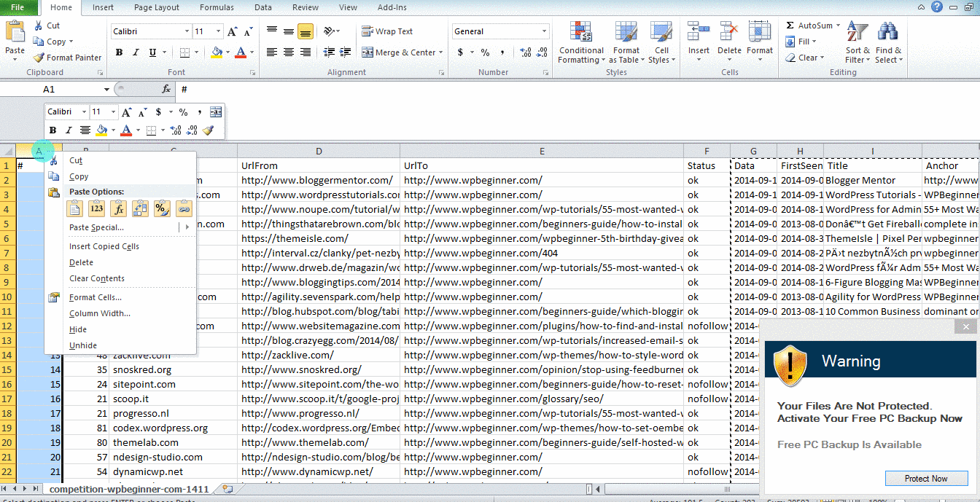The height and width of the screenshot is (502, 980).
Task: Click the mini toolbar Format Painter brush
Action: pos(209,130)
